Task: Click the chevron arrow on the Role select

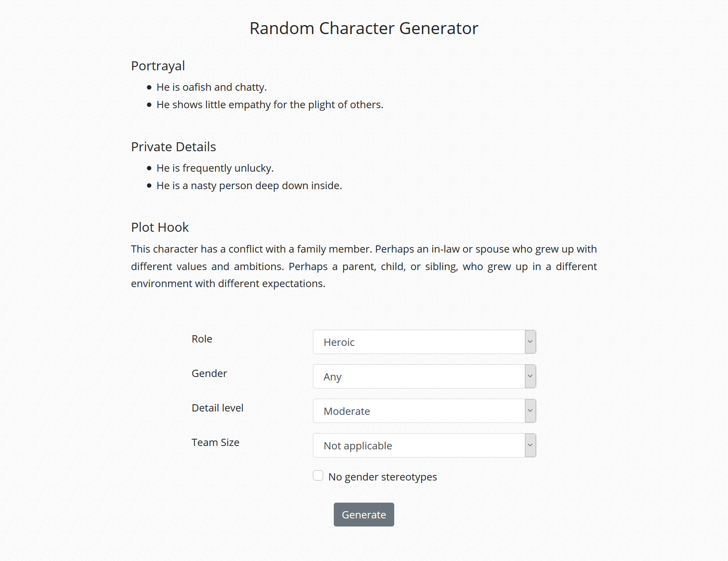Action: pyautogui.click(x=530, y=342)
